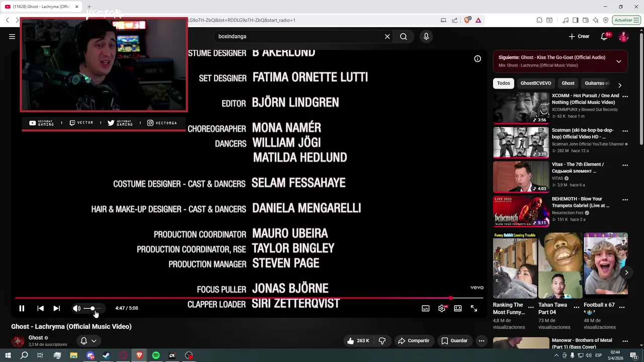Switch to theater mode view
The height and width of the screenshot is (362, 644).
tap(458, 308)
